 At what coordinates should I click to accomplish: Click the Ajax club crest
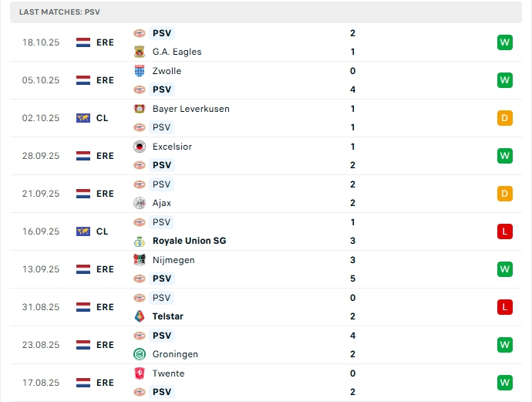(x=140, y=203)
